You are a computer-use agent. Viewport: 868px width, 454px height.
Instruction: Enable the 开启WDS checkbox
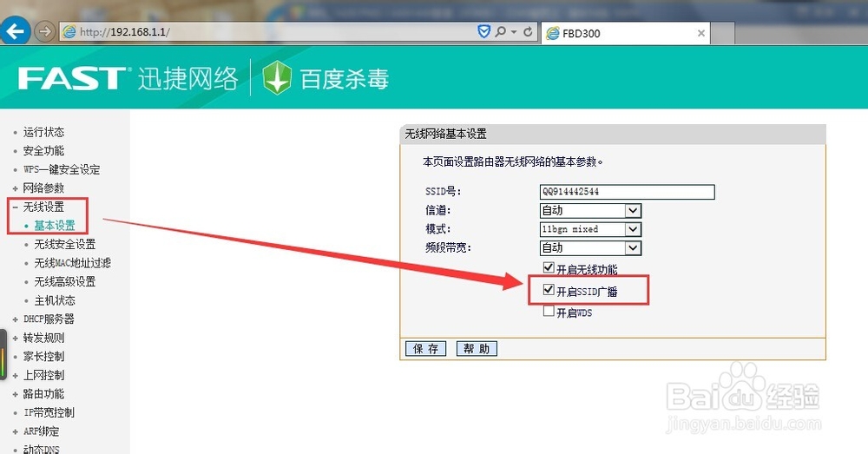pyautogui.click(x=549, y=311)
